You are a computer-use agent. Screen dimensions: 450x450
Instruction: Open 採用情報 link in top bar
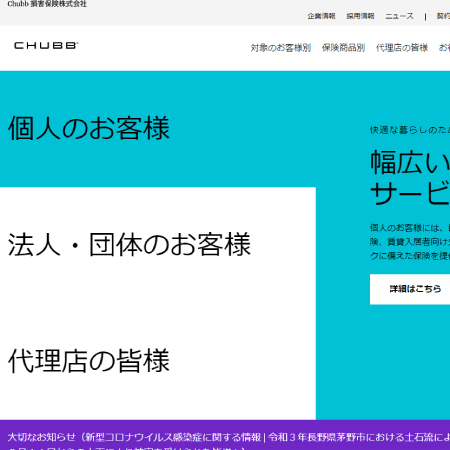point(360,16)
